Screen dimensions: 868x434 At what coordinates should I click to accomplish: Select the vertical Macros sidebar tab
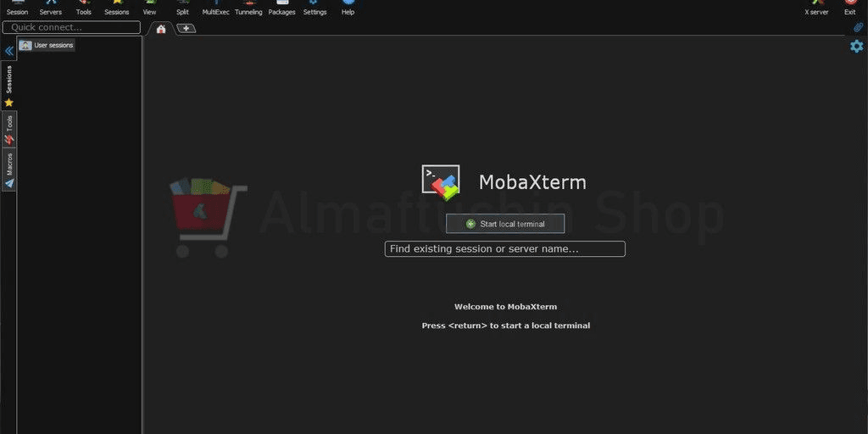pyautogui.click(x=8, y=170)
